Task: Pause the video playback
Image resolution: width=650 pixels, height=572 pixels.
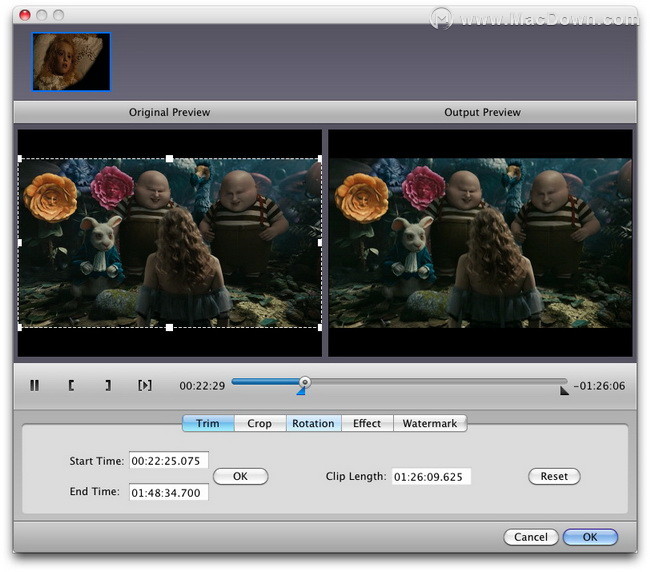Action: tap(34, 385)
